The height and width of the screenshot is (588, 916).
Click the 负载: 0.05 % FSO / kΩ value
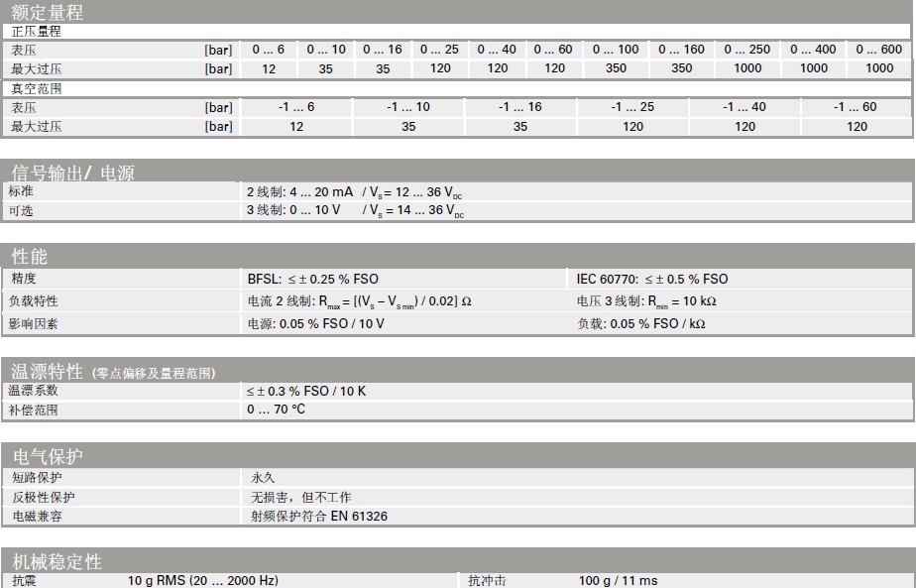coord(641,324)
